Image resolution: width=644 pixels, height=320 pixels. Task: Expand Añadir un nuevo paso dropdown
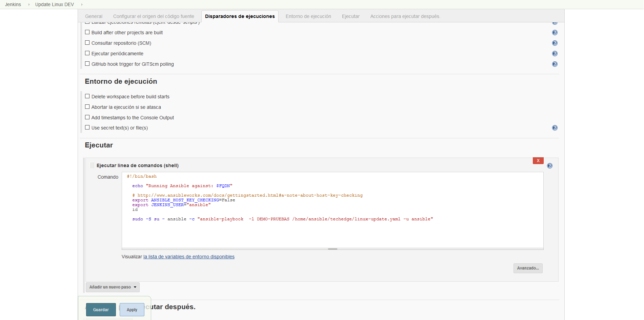tap(113, 287)
